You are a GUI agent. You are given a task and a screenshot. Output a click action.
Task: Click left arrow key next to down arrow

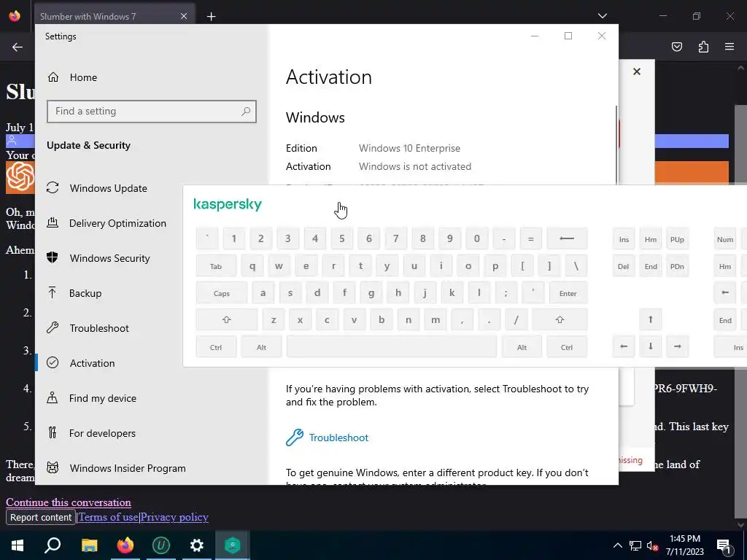[x=624, y=346]
